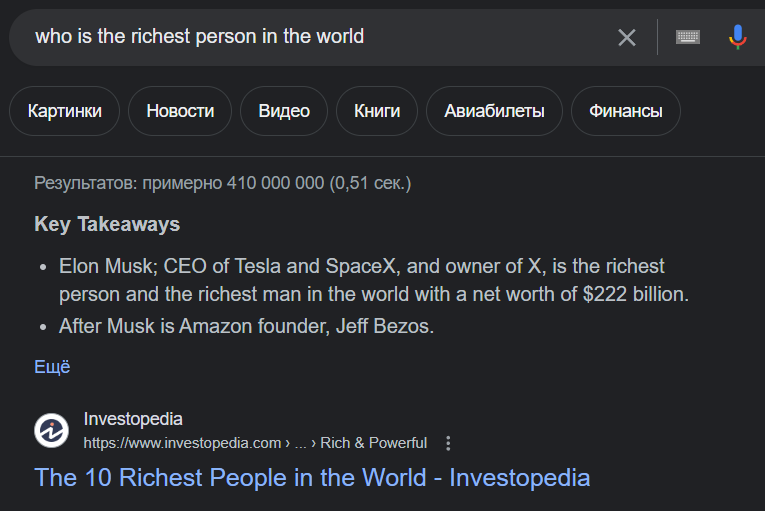Viewport: 765px width, 511px height.
Task: Choose the Книги filter chip
Action: pos(377,111)
